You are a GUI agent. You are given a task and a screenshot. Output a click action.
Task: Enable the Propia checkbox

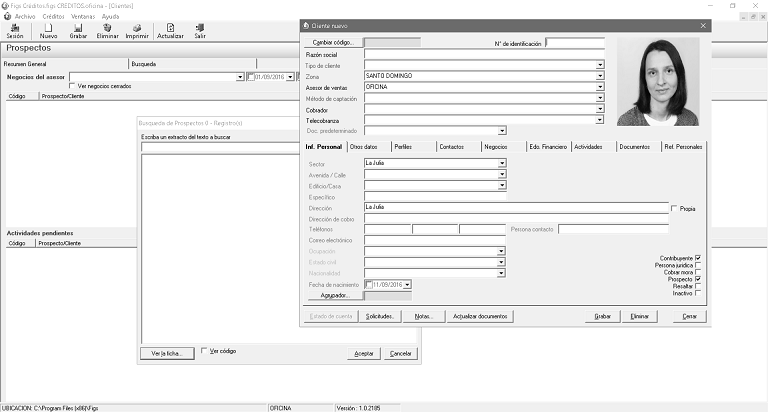(673, 209)
